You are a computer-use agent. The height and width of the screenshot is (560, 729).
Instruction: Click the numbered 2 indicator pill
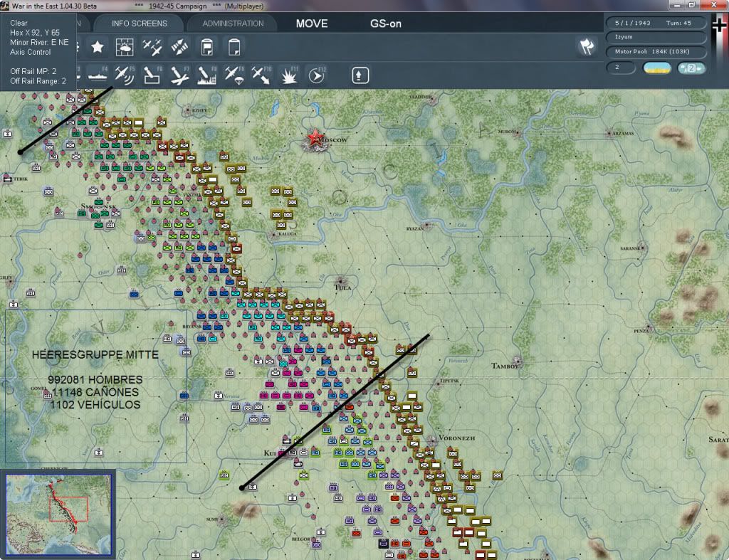(x=691, y=68)
